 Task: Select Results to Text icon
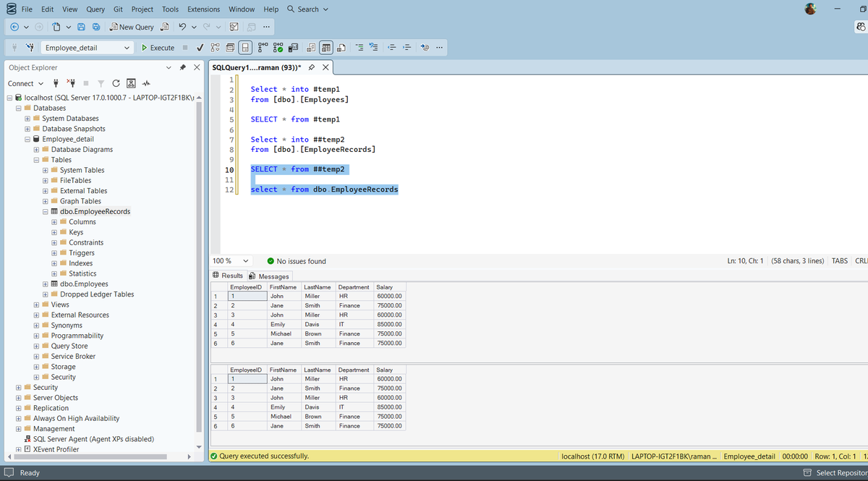coord(310,48)
